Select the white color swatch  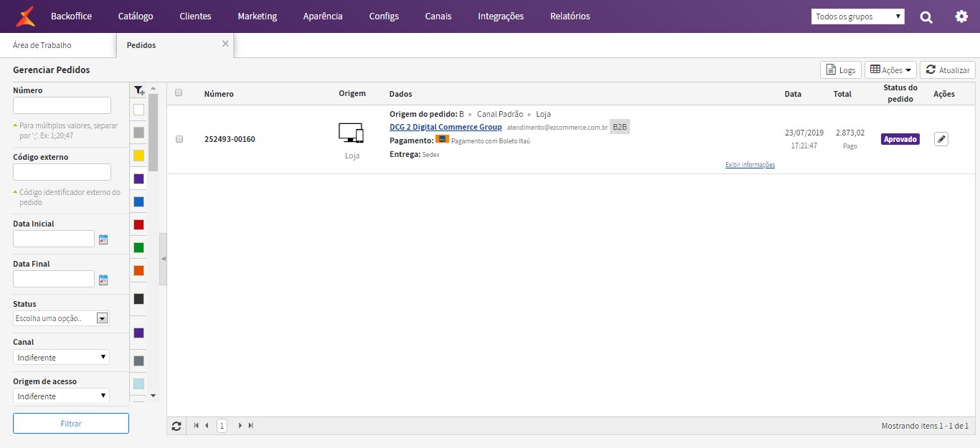click(x=138, y=110)
